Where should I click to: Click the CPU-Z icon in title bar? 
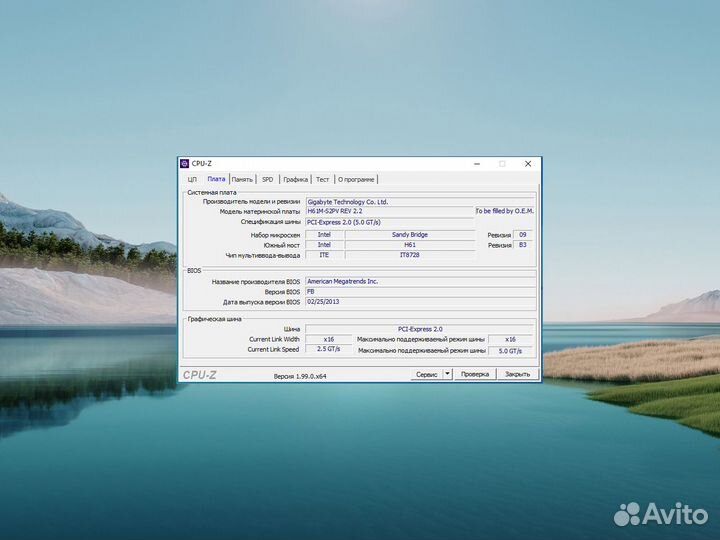[185, 163]
